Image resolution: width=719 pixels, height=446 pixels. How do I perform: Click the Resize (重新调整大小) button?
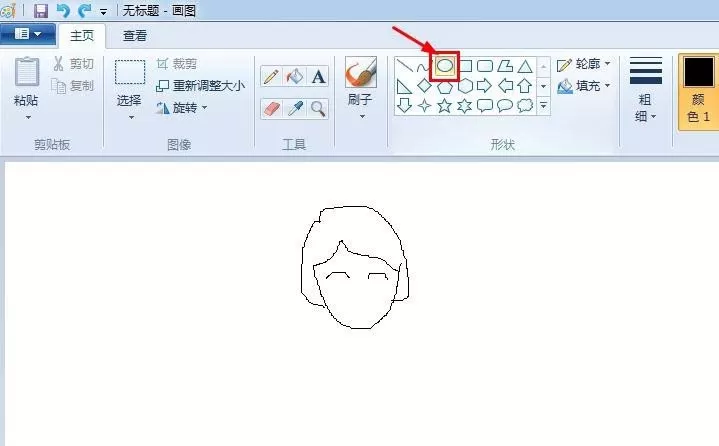pyautogui.click(x=200, y=86)
